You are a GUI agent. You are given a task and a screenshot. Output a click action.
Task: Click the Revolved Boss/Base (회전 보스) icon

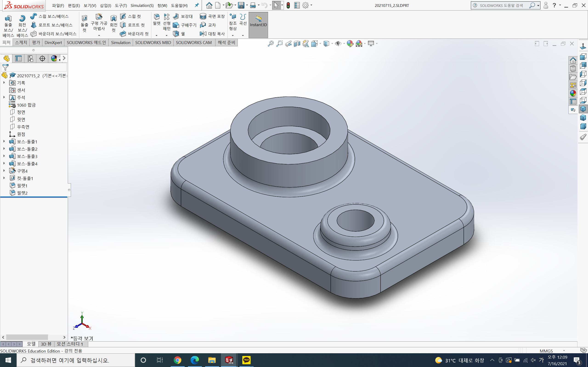[x=22, y=18]
